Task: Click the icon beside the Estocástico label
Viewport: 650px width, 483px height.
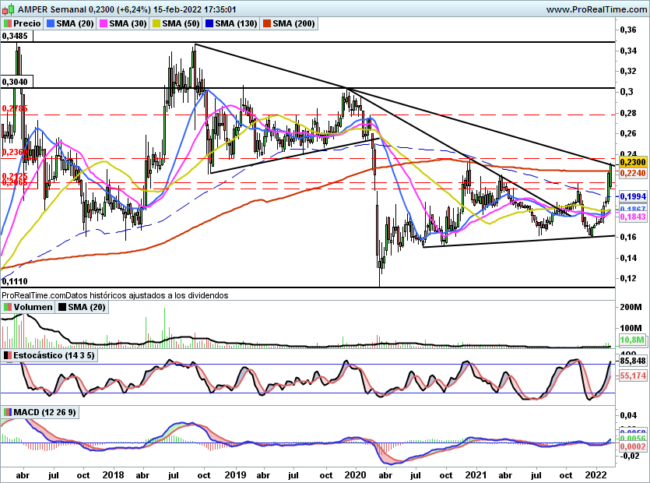Action: (x=7, y=355)
